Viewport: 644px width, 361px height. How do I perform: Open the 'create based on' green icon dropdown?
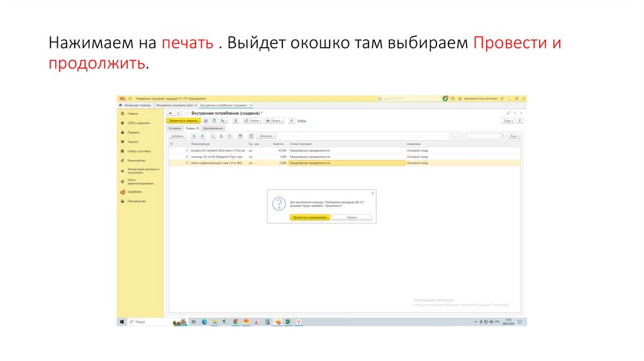223,121
